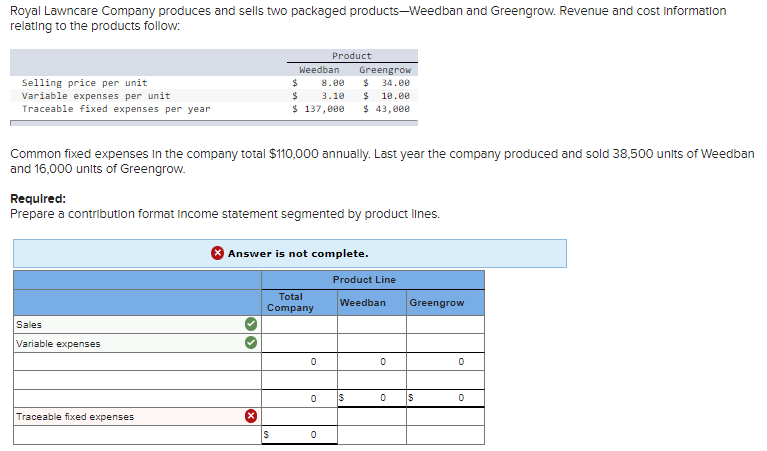Viewport: 767px width, 451px height.
Task: Click the $ 43,000 Greengrow fixed expenses value
Action: pyautogui.click(x=386, y=109)
